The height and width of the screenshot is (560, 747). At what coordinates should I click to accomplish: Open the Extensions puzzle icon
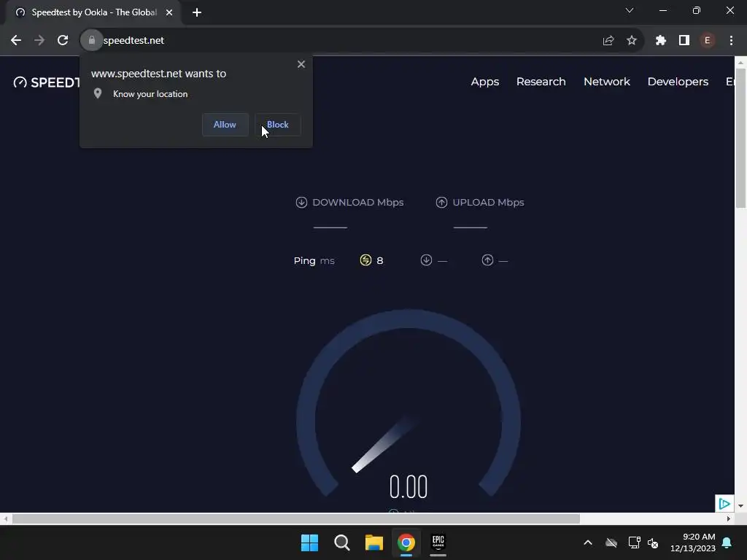click(660, 41)
